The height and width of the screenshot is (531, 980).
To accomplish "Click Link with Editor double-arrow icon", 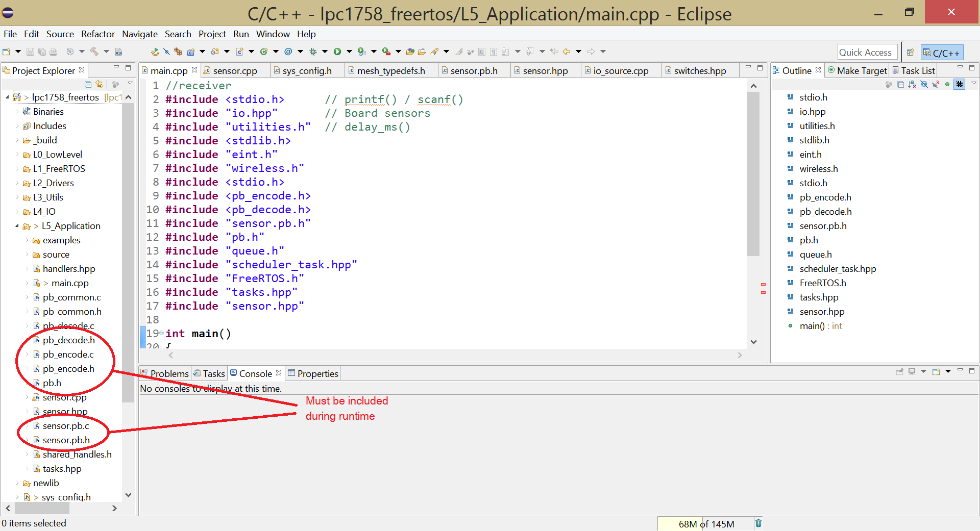I will [100, 84].
